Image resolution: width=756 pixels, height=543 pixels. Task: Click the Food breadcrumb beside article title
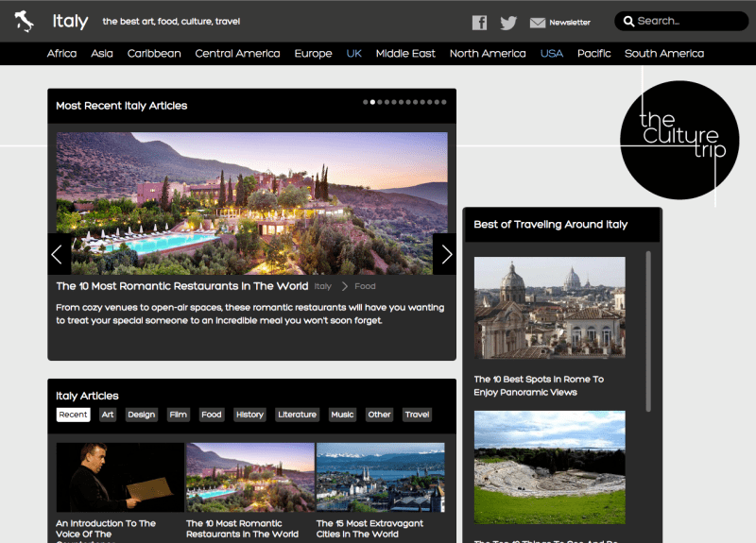pos(365,286)
